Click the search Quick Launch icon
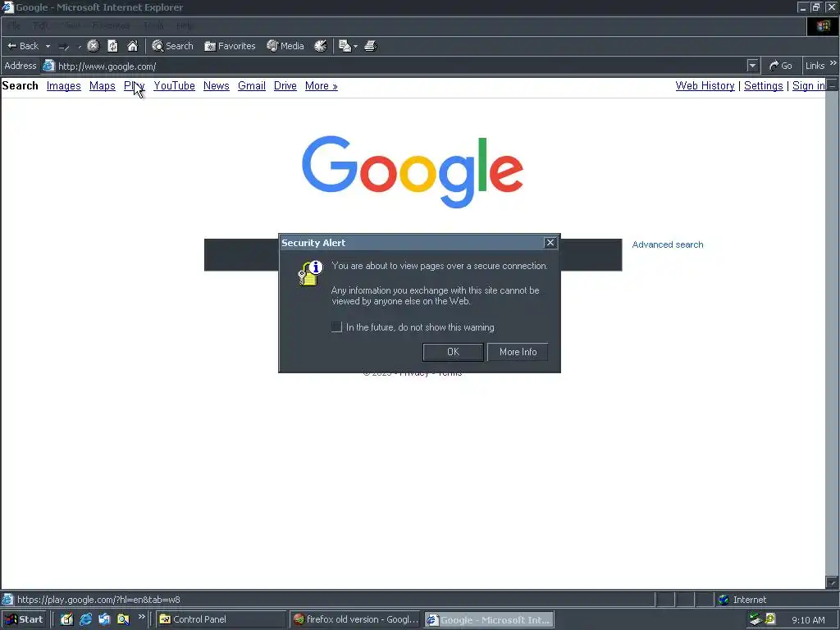 click(x=123, y=619)
